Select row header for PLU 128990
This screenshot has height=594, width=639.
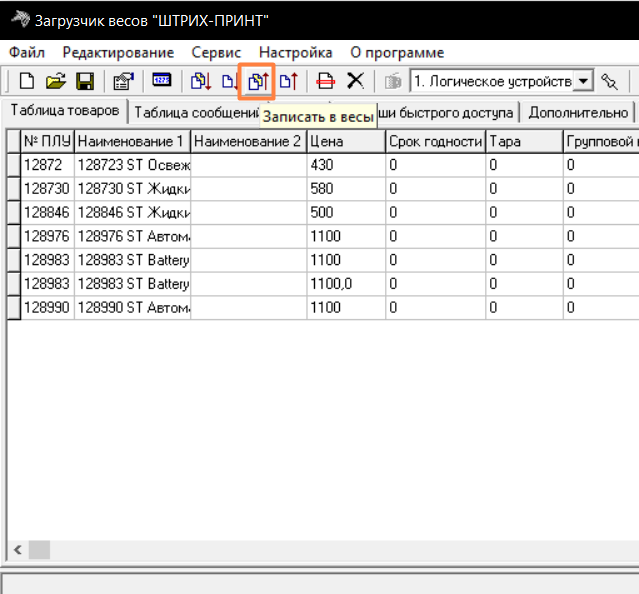pyautogui.click(x=14, y=308)
